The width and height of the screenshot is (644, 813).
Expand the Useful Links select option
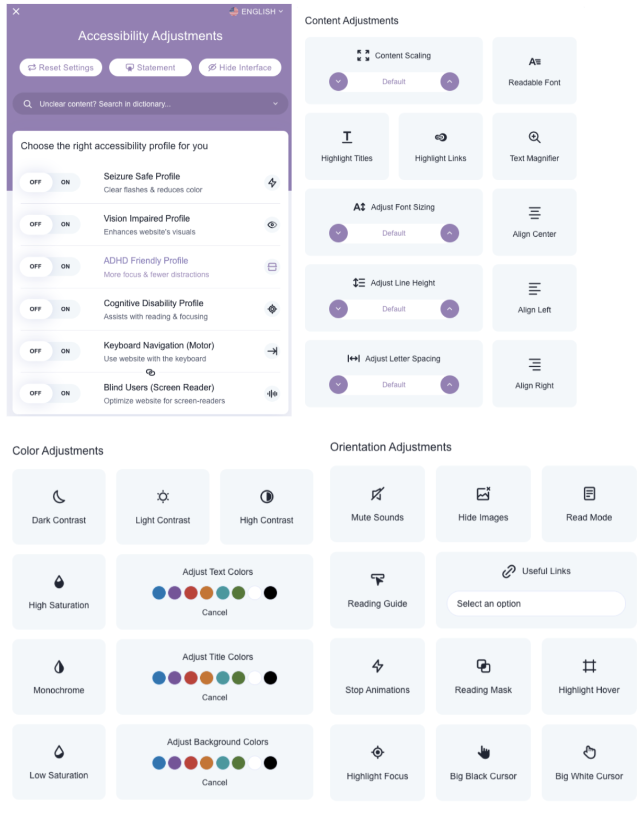coord(536,603)
